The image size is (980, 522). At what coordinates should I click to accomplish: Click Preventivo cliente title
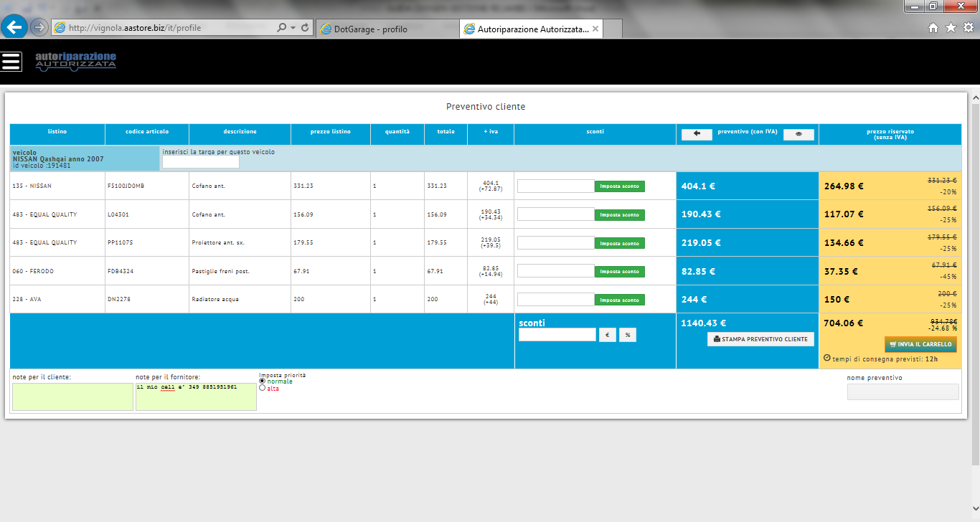click(x=486, y=107)
